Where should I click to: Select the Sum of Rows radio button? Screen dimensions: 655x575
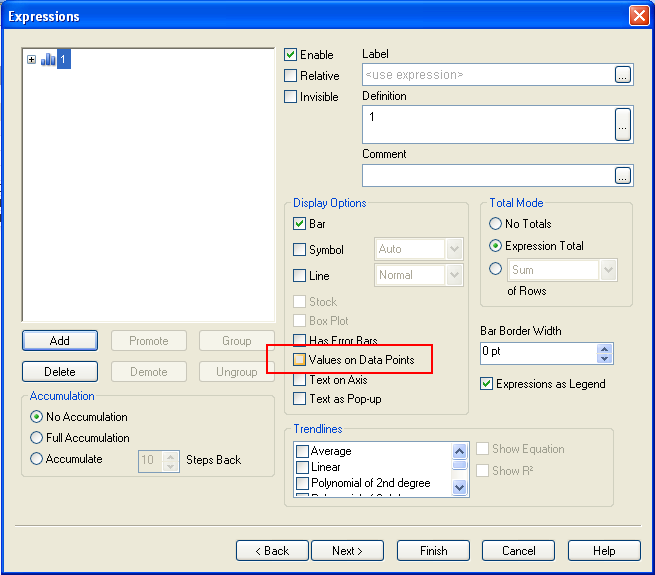(495, 268)
